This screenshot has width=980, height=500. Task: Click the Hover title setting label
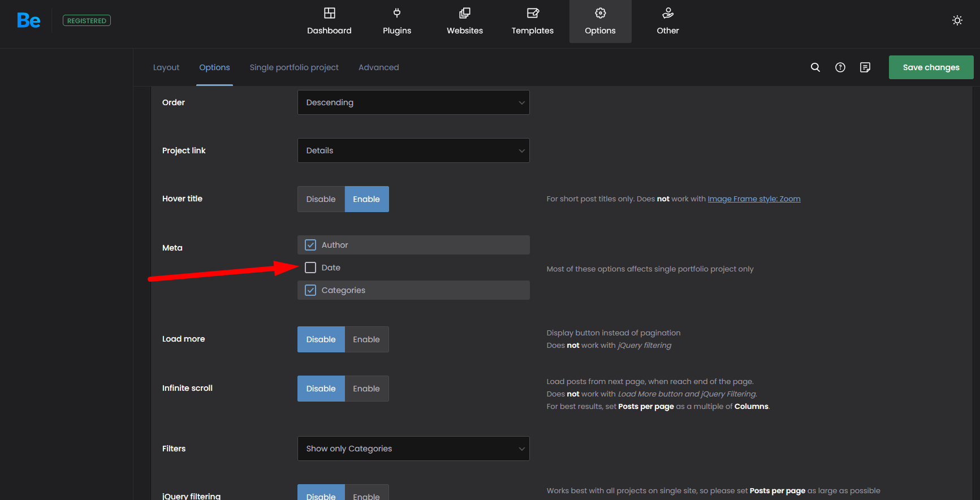click(x=182, y=199)
